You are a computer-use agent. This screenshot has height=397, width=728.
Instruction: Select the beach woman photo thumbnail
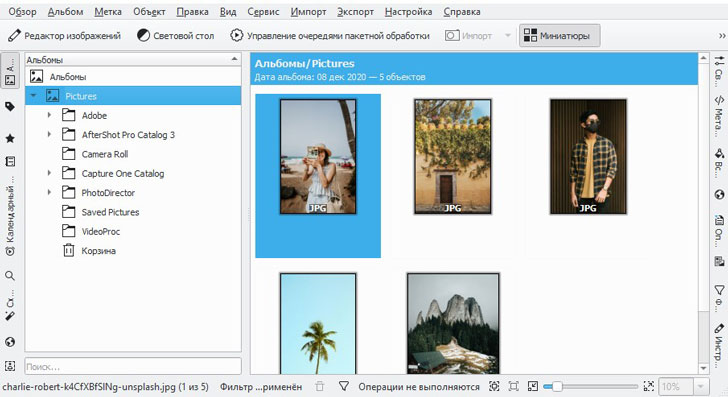pyautogui.click(x=318, y=156)
